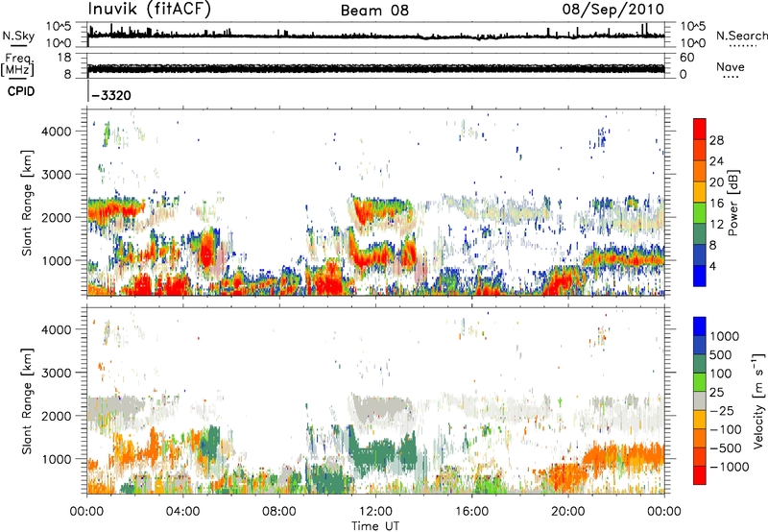The height and width of the screenshot is (532, 768).
Task: Click the '4000' tick label on power panel
Action: coord(56,132)
